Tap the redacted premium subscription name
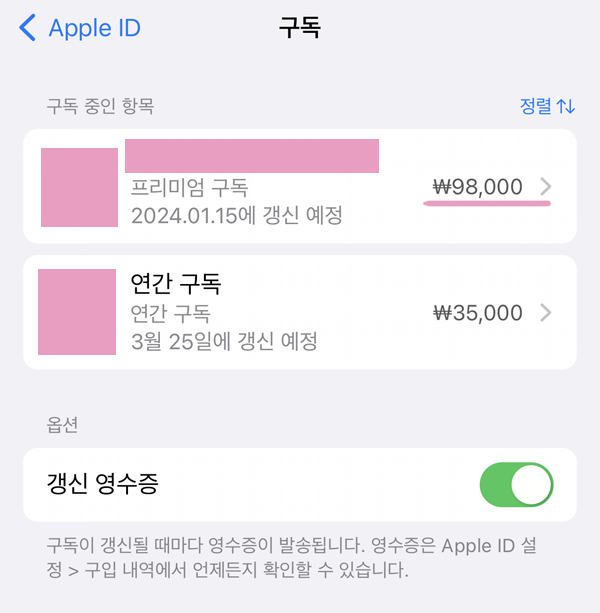The height and width of the screenshot is (613, 600). (252, 156)
